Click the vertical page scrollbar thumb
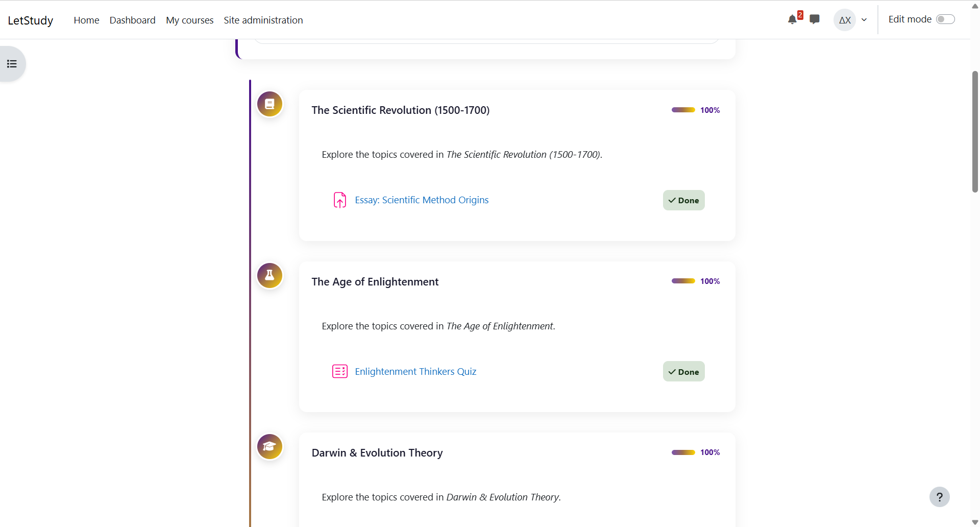980x527 pixels. point(975,132)
